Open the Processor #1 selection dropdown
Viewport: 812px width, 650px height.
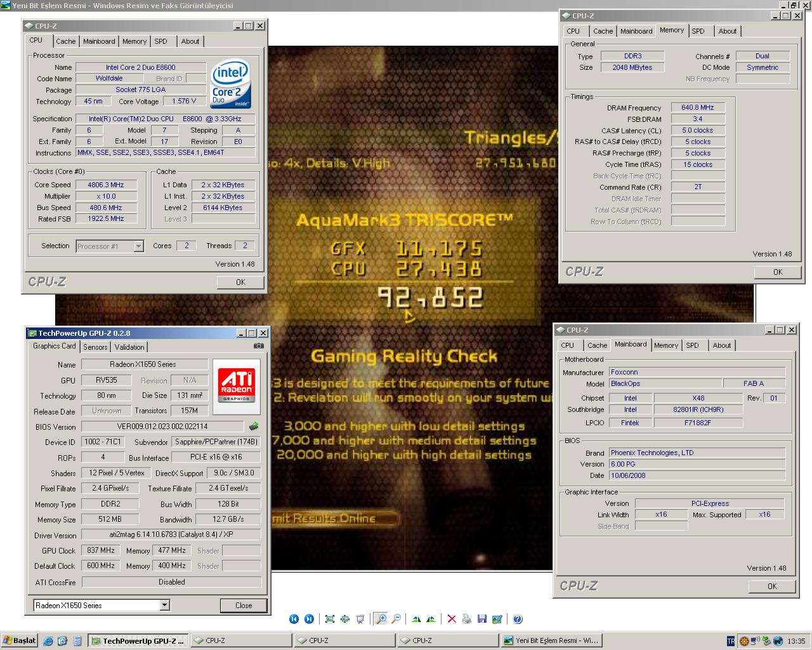click(x=138, y=246)
